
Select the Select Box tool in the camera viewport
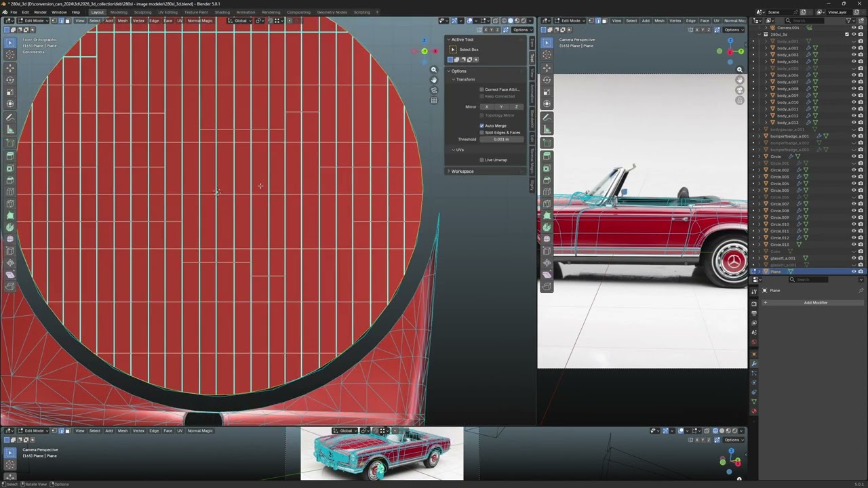(547, 43)
